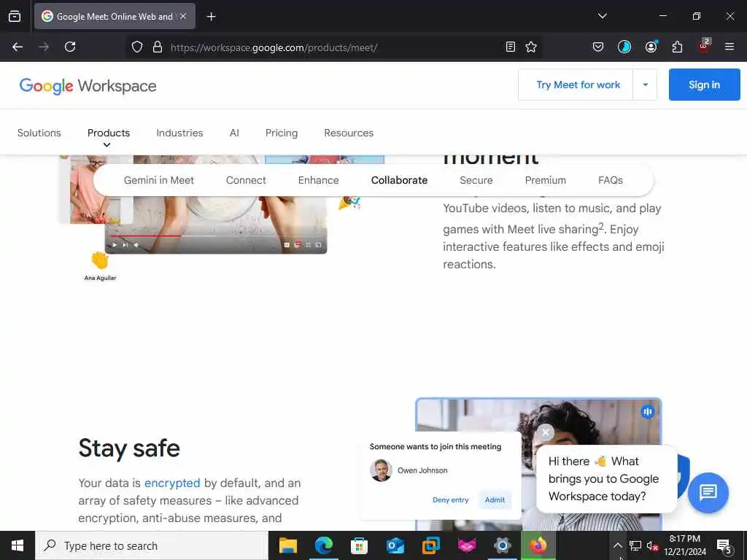Open the AI menu item
Viewport: 747px width, 560px height.
[234, 133]
